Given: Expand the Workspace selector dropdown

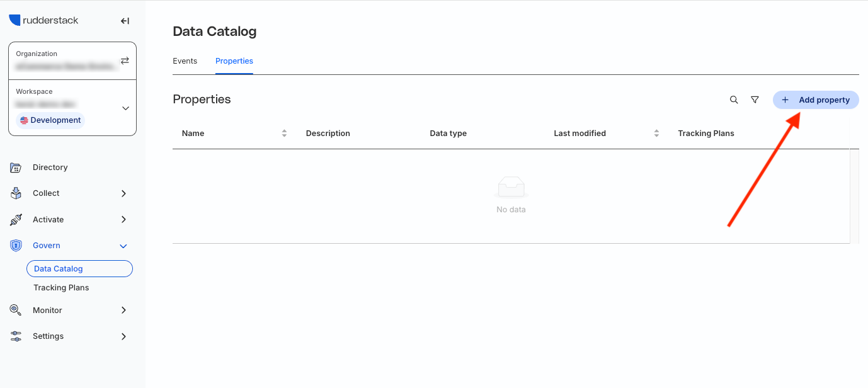Looking at the screenshot, I should click(x=125, y=108).
